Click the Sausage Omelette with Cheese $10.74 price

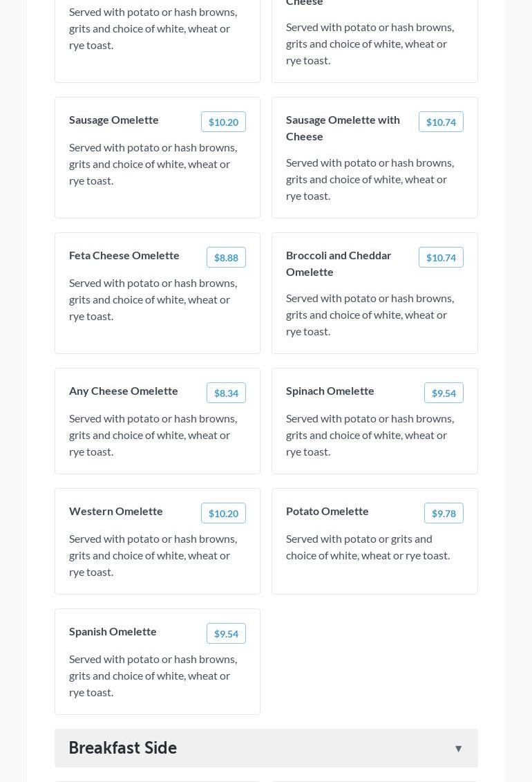[441, 122]
